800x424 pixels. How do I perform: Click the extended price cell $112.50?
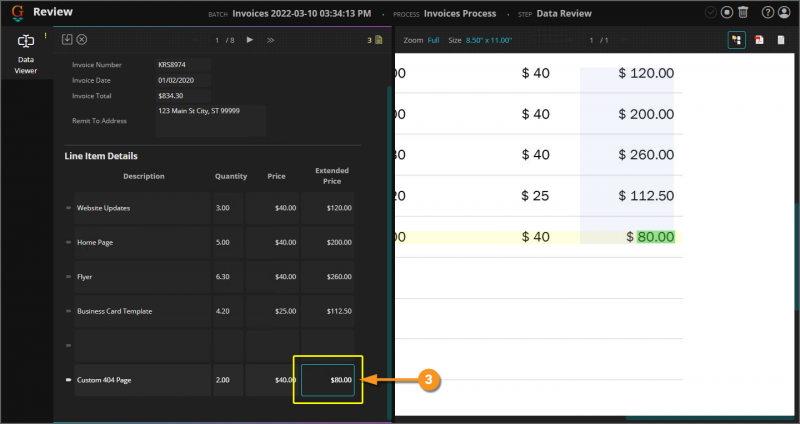[x=328, y=311]
